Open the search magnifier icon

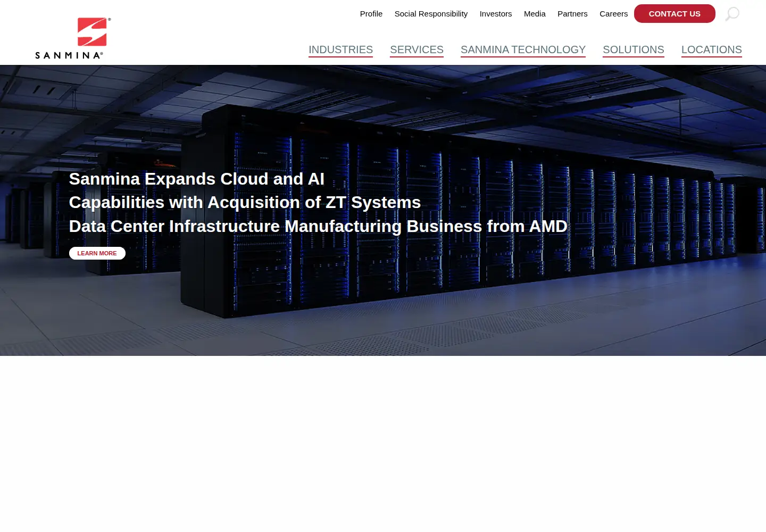(x=732, y=14)
